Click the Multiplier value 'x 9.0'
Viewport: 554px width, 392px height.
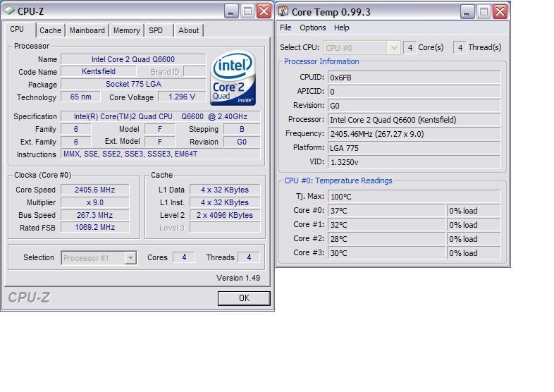tap(94, 202)
